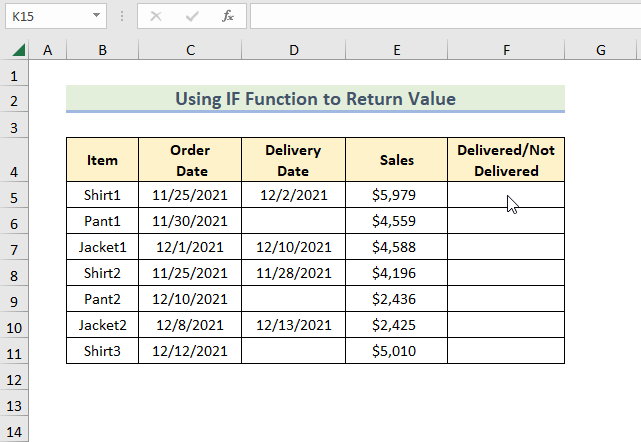Select column G header
Screen dimensions: 641x442
(x=600, y=51)
